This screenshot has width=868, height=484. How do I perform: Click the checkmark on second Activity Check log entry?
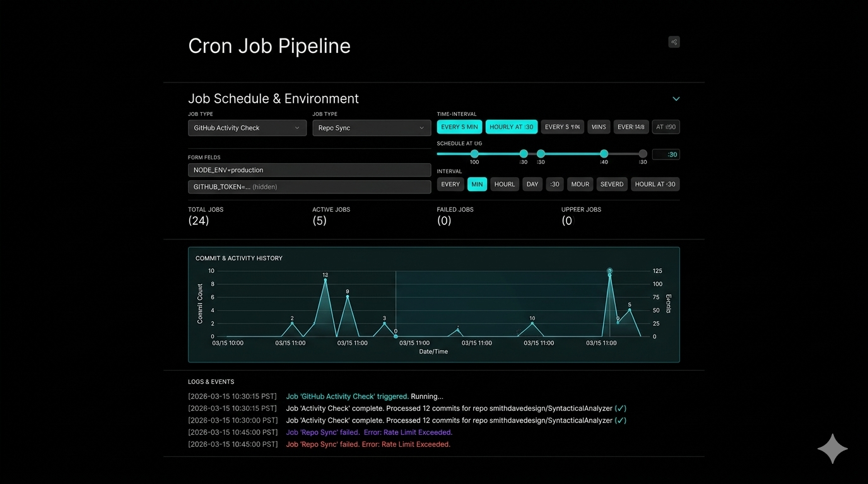(619, 420)
